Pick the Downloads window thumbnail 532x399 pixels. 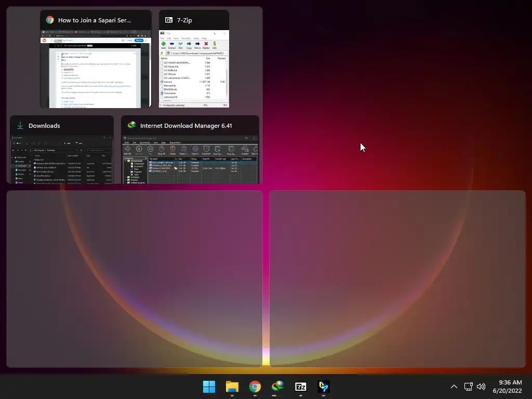click(x=62, y=150)
